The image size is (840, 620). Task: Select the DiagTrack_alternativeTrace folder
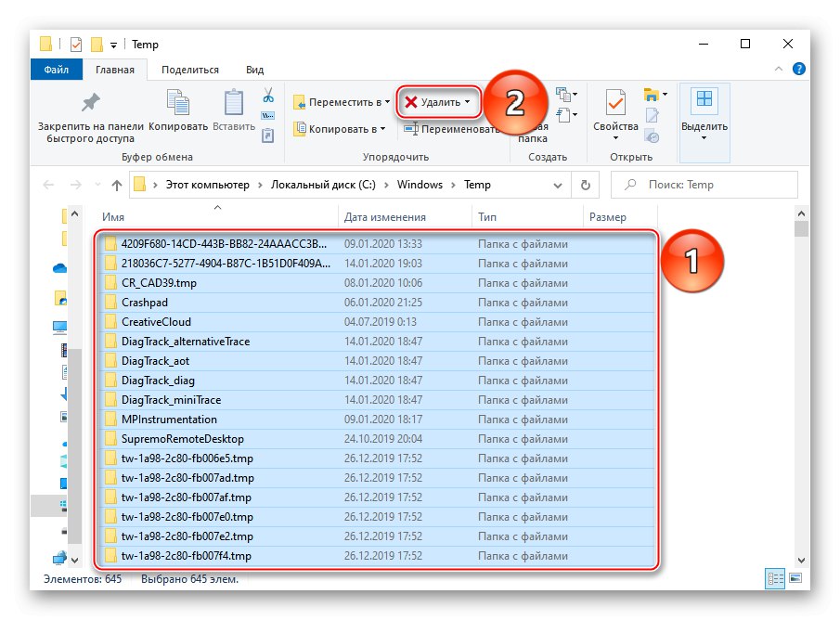[x=377, y=342]
